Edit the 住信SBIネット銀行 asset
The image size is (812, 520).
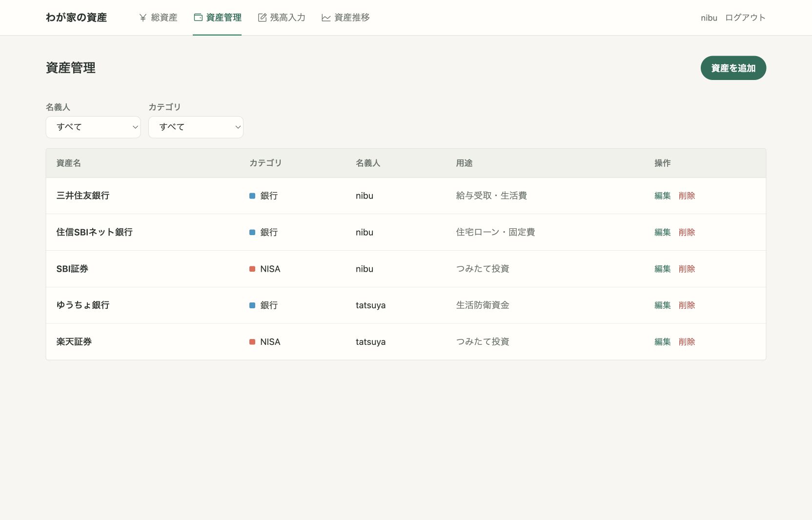663,232
